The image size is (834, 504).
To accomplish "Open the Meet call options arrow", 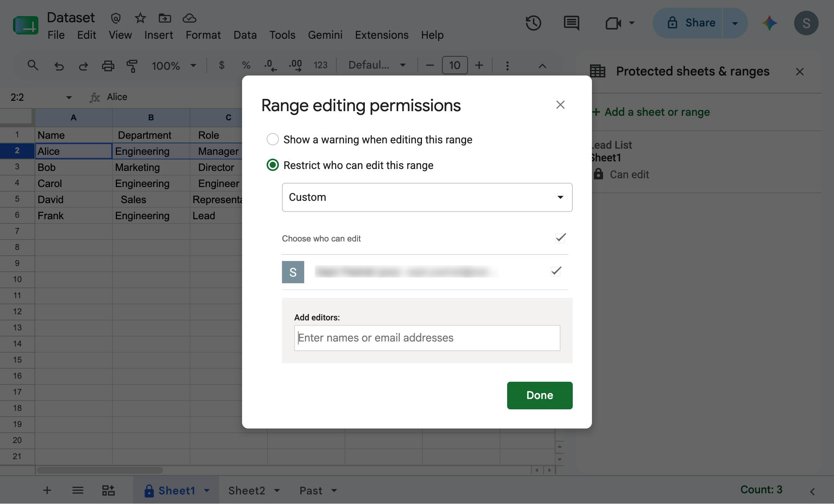I will coord(631,23).
